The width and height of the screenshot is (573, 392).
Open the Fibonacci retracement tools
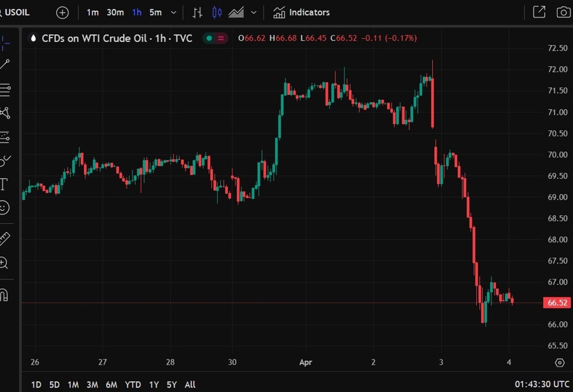click(5, 89)
